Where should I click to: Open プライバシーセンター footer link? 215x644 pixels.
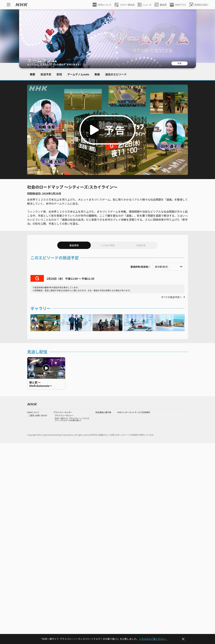(x=63, y=412)
